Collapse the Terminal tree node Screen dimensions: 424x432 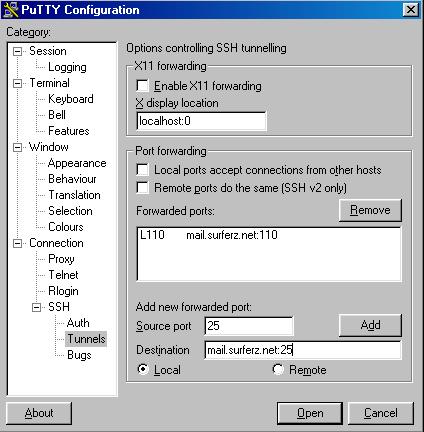[17, 83]
